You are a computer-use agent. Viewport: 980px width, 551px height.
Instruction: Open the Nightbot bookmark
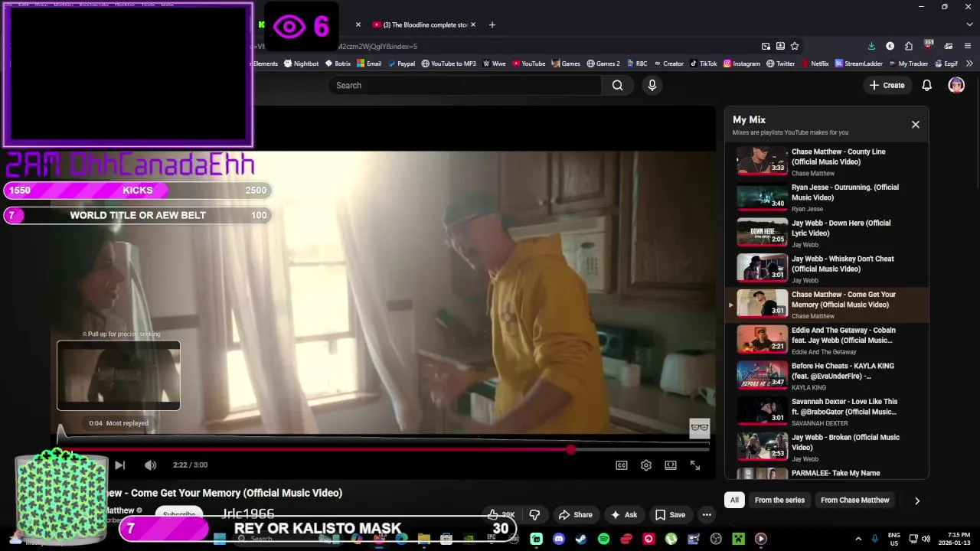point(301,64)
